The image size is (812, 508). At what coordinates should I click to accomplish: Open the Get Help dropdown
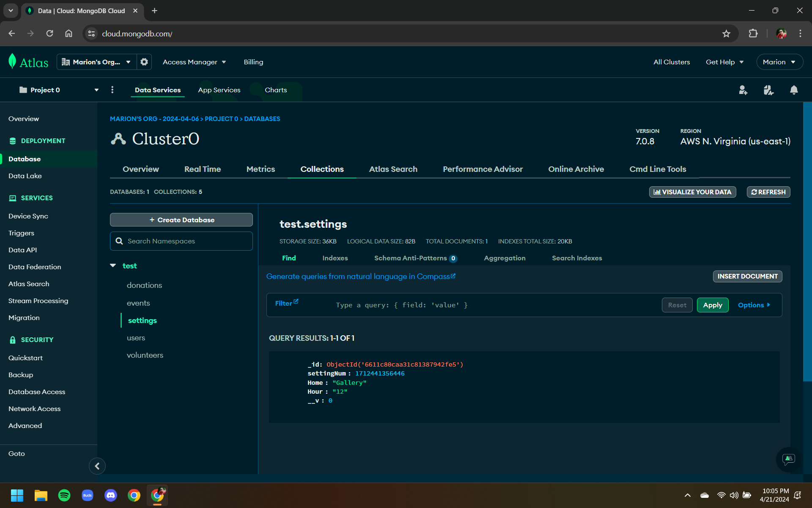pos(724,62)
